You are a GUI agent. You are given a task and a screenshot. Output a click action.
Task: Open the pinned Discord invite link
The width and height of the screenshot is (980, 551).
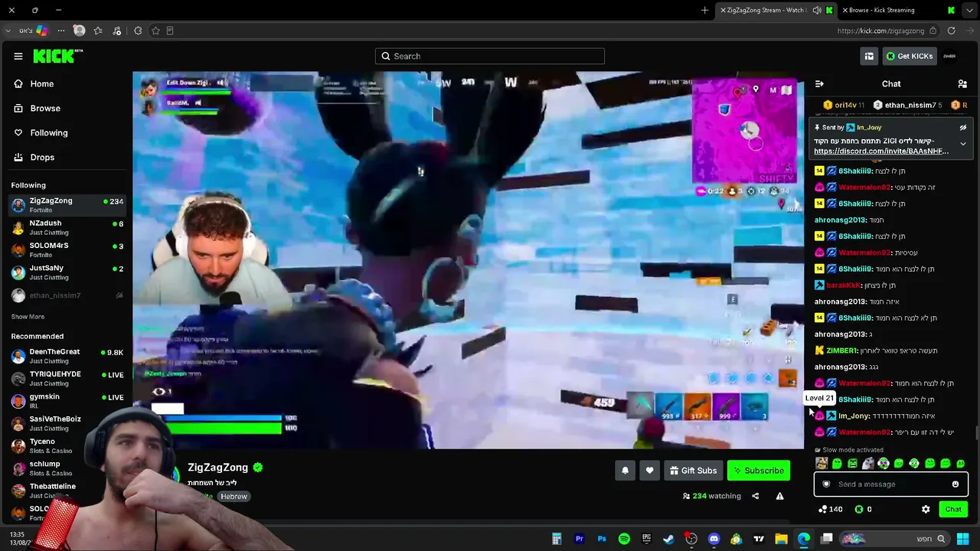[x=881, y=152]
